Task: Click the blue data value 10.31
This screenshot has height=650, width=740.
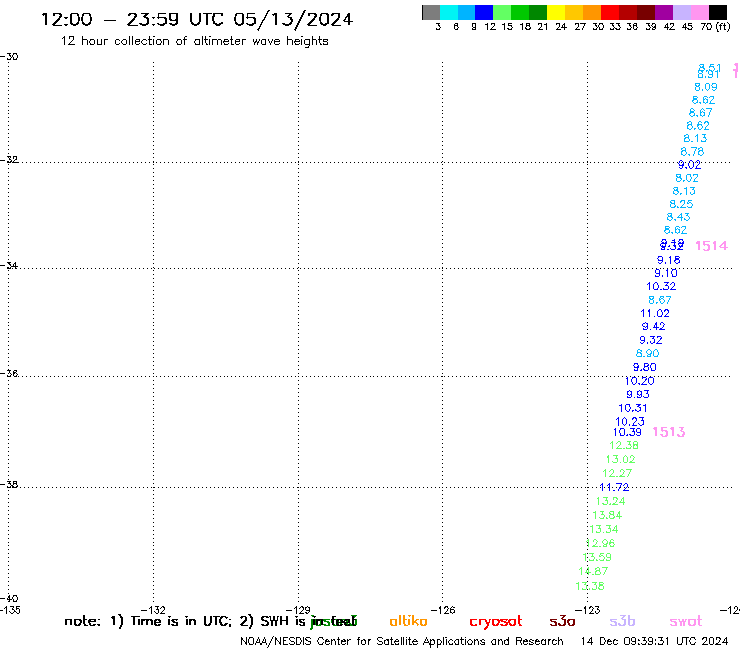Action: pos(633,408)
